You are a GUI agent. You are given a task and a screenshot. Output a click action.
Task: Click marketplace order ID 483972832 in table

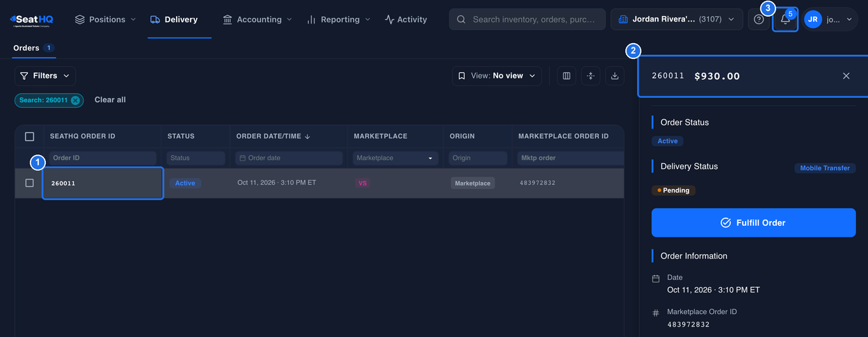(538, 183)
